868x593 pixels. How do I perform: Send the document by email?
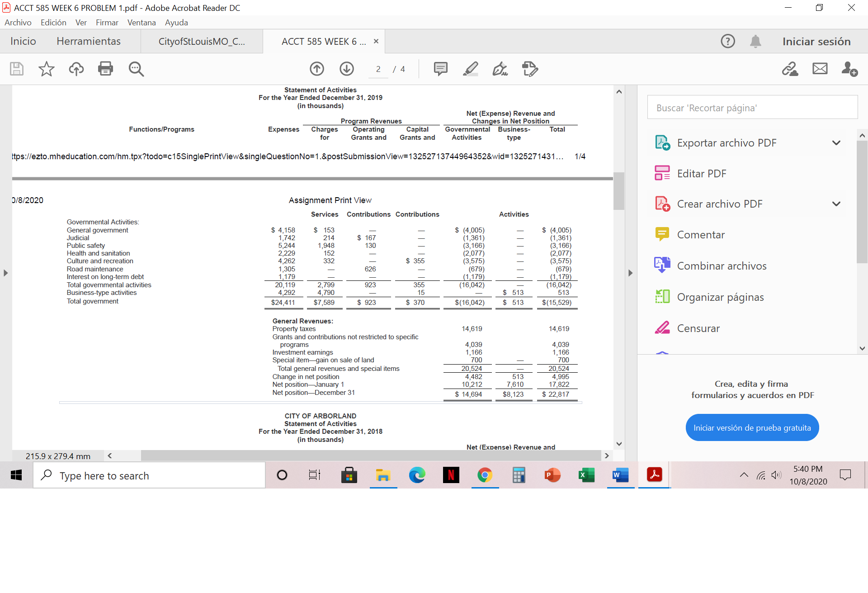(820, 69)
